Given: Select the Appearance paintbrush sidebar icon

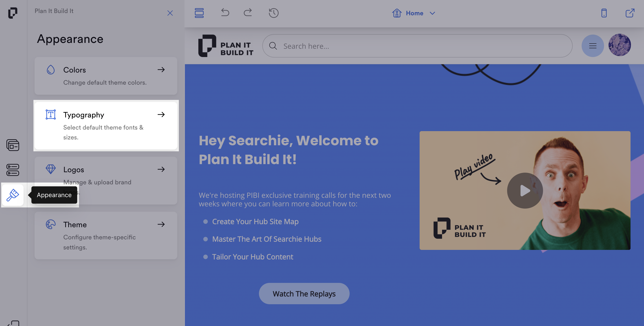Looking at the screenshot, I should pos(13,195).
